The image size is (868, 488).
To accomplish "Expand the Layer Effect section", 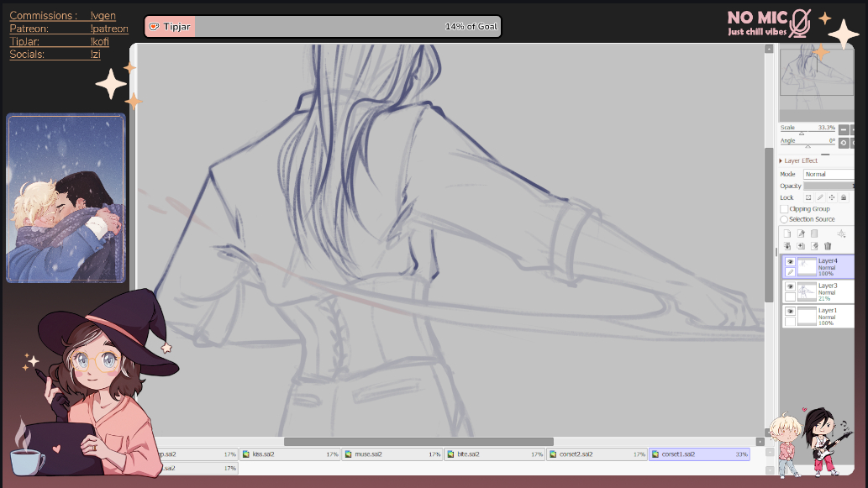I will click(782, 160).
